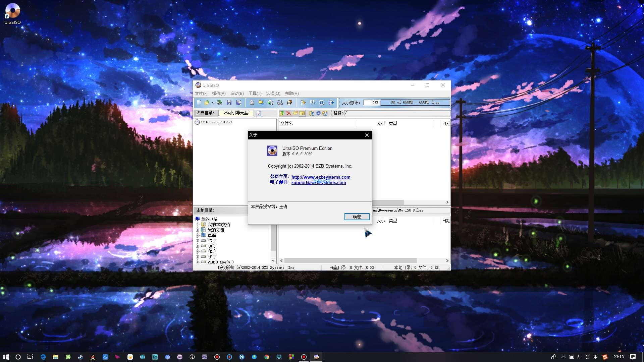
Task: Expand the WIN10_X64(G:) drive node
Action: pyautogui.click(x=198, y=262)
